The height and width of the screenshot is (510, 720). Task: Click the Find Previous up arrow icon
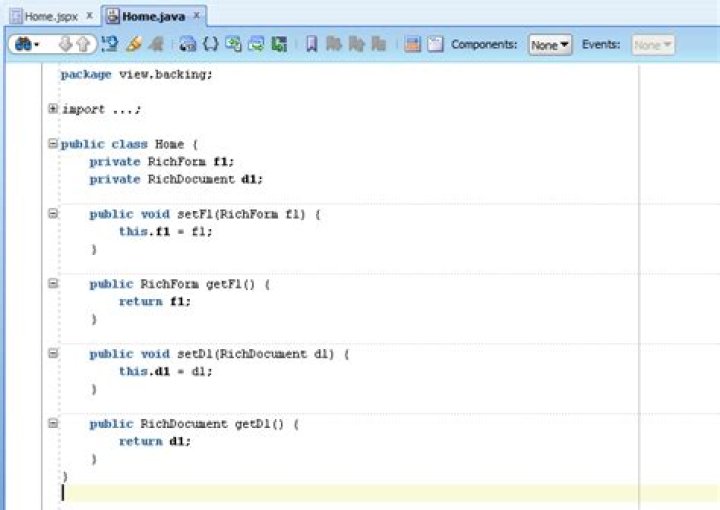(x=84, y=45)
